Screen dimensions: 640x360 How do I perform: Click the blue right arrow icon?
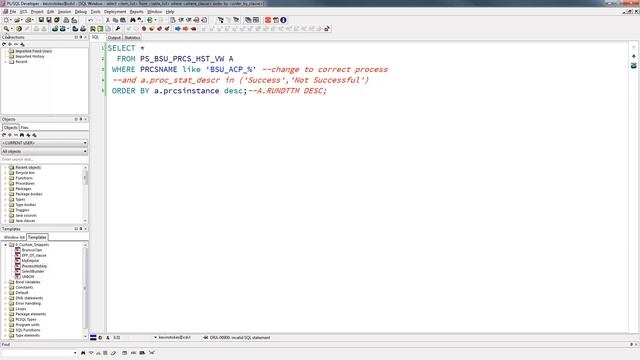click(178, 29)
